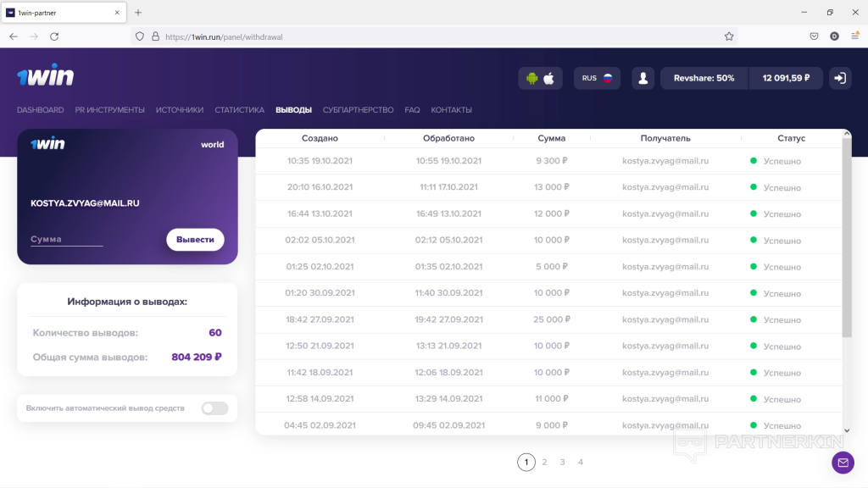Click the 9 300 ₽ amount cell

coord(551,161)
